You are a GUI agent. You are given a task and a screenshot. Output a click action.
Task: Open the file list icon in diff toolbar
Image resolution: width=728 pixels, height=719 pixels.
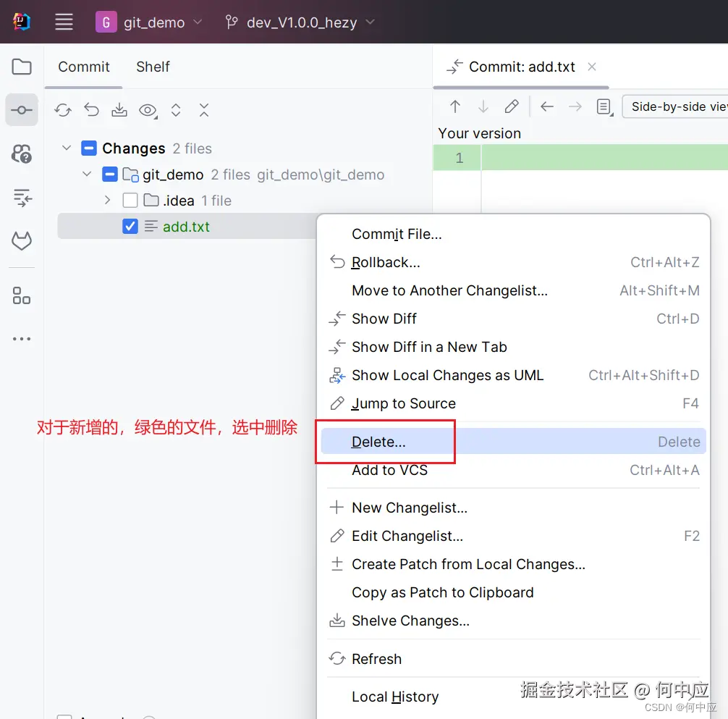click(604, 107)
